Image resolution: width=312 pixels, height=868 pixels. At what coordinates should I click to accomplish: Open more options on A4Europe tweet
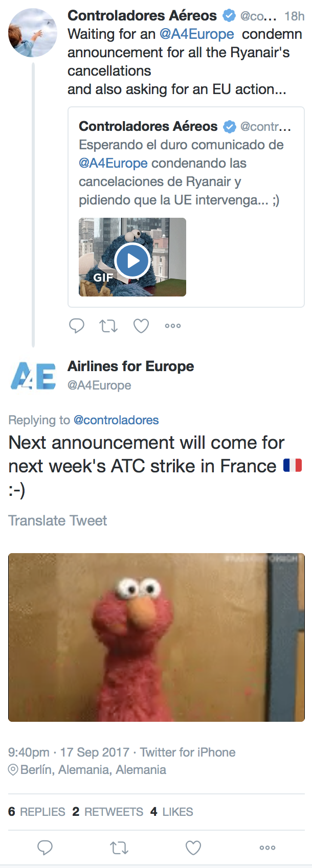[268, 848]
